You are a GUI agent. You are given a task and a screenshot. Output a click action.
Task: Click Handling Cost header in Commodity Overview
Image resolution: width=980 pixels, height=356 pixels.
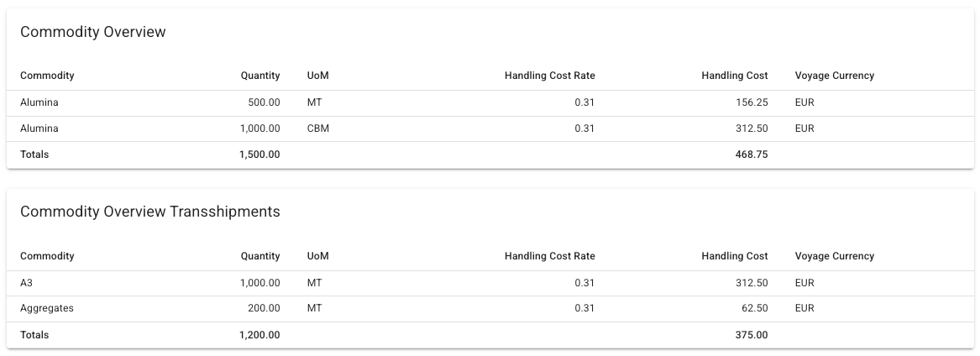click(734, 76)
